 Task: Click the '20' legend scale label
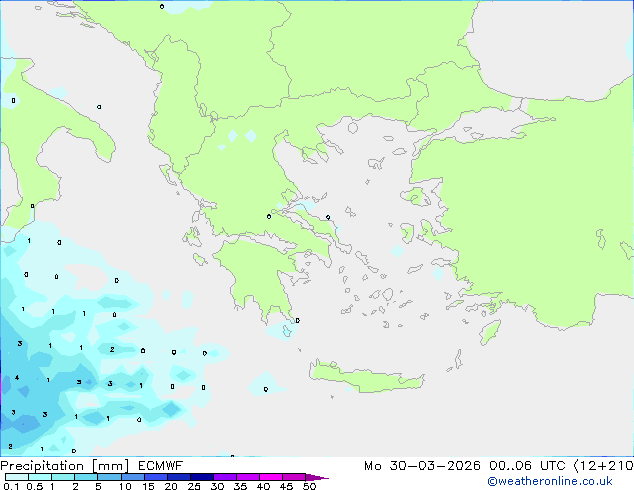click(171, 486)
